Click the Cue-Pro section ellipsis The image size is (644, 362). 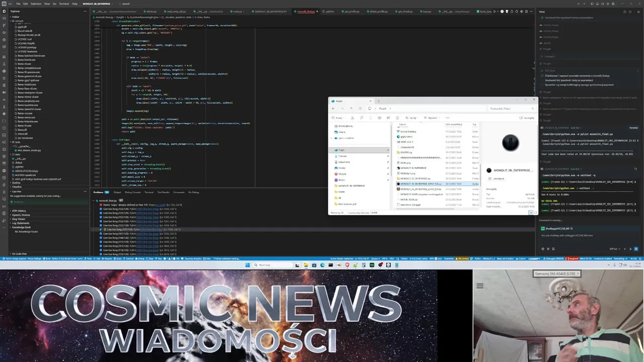tap(85, 192)
